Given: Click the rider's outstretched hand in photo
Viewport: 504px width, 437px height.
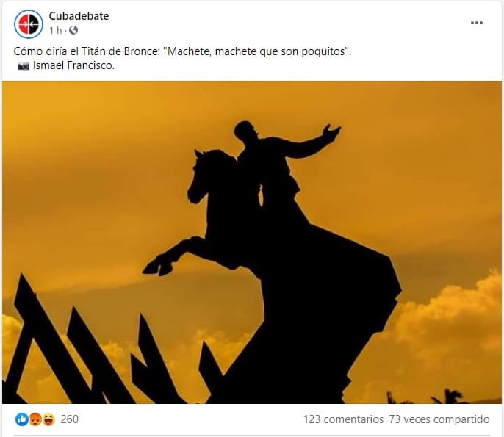Looking at the screenshot, I should pyautogui.click(x=331, y=131).
